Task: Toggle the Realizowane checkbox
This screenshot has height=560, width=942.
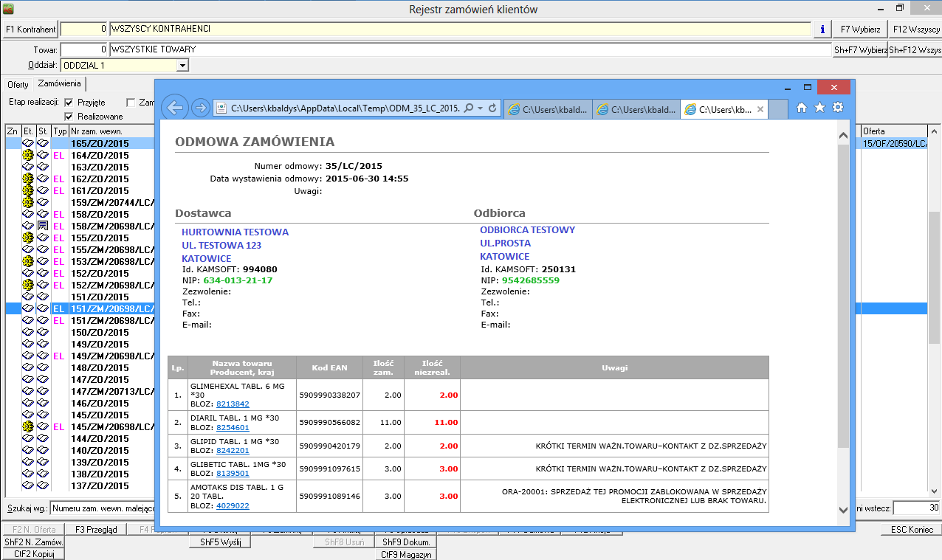Action: 69,117
